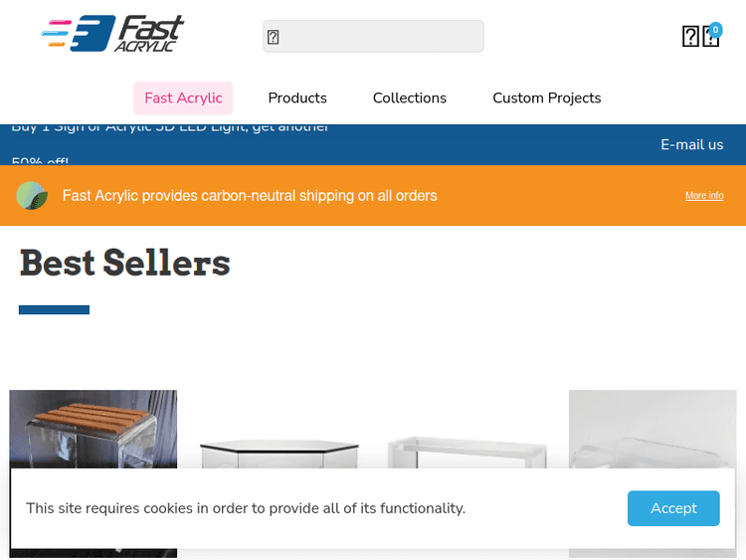The height and width of the screenshot is (560, 746).
Task: Click the Fast Acrylic logo
Action: (112, 33)
